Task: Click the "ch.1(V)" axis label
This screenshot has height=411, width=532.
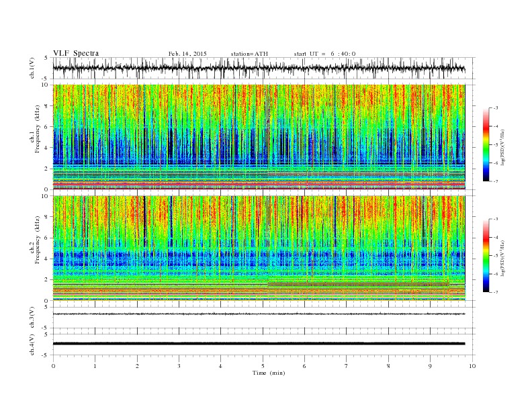Action: 32,68
